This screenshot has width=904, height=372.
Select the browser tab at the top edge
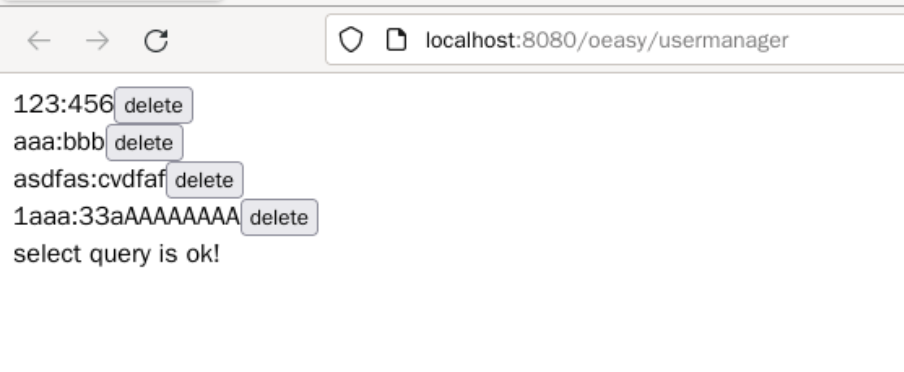click(110, 2)
